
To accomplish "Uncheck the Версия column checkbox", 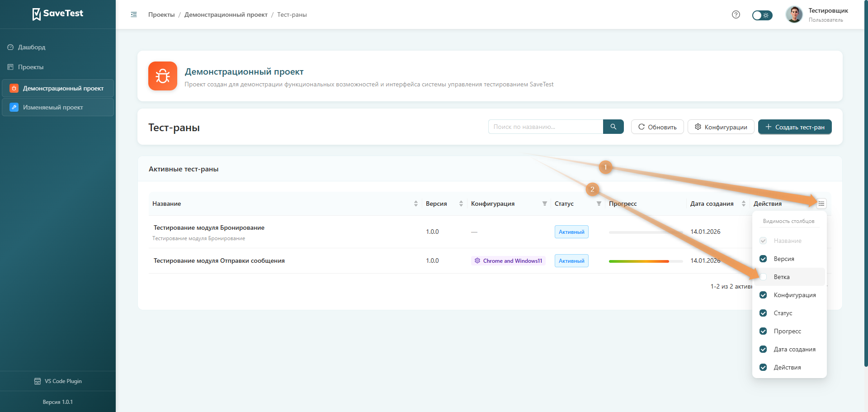I will pyautogui.click(x=763, y=259).
